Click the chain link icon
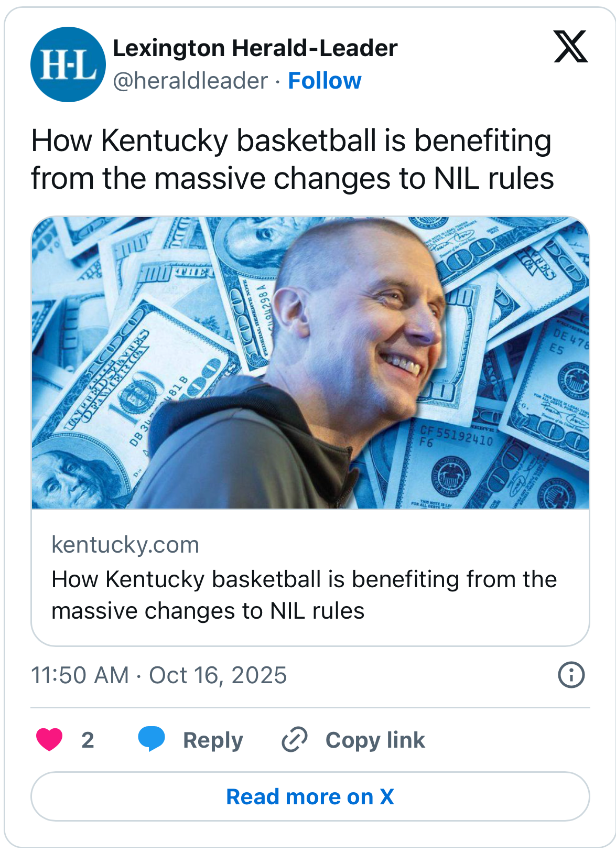Viewport: 616px width, 852px height. coord(295,740)
